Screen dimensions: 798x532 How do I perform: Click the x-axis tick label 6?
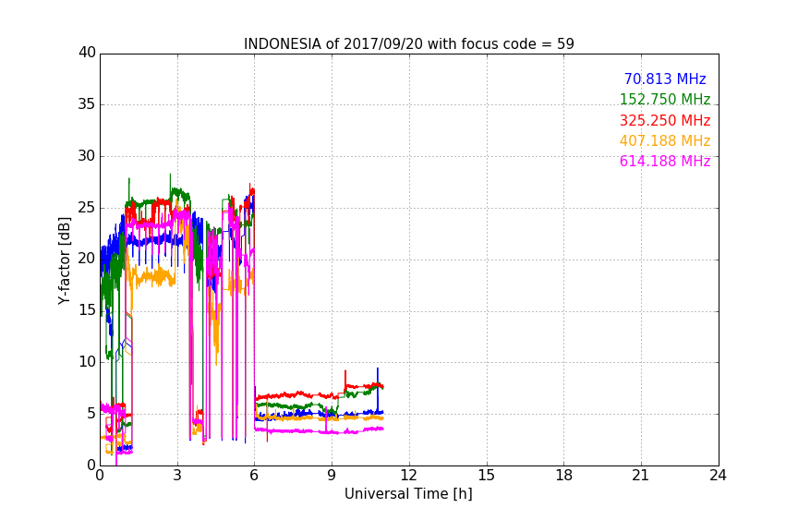[254, 476]
